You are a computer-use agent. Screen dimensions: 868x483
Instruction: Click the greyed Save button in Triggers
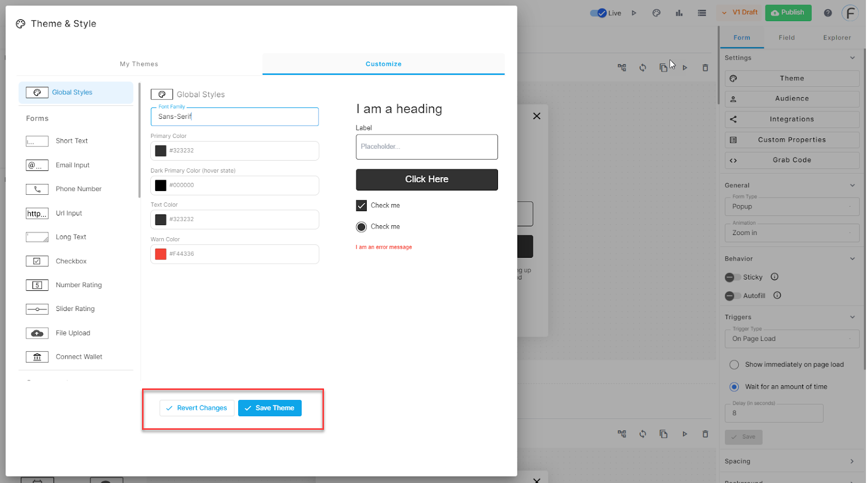click(x=743, y=437)
